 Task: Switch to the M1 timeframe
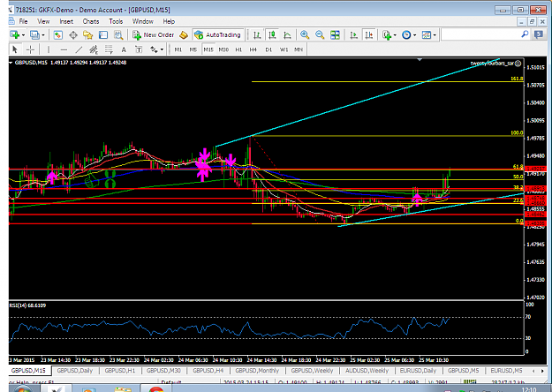click(178, 49)
